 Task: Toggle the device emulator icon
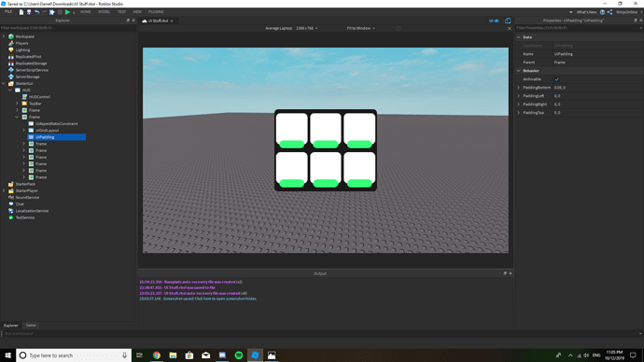click(508, 21)
